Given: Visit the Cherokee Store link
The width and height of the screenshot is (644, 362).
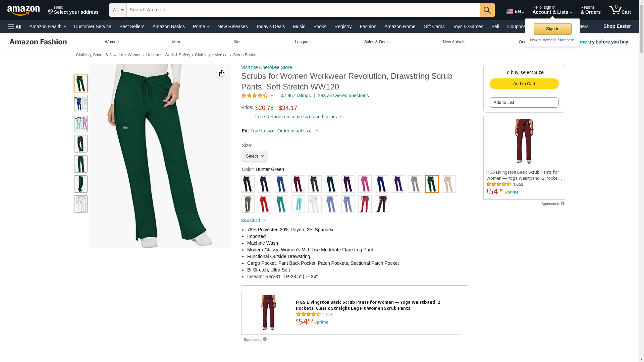Looking at the screenshot, I should click(x=266, y=67).
